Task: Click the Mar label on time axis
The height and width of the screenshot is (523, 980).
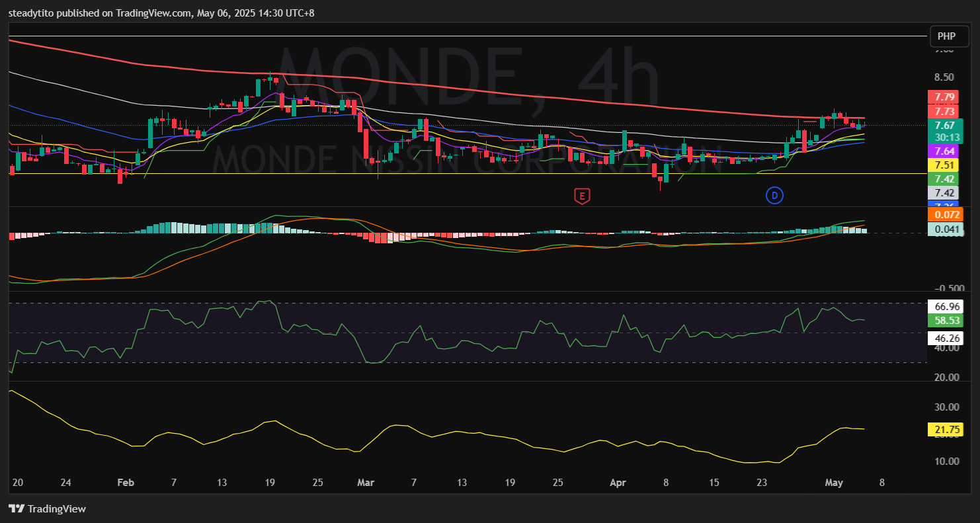Action: point(366,483)
